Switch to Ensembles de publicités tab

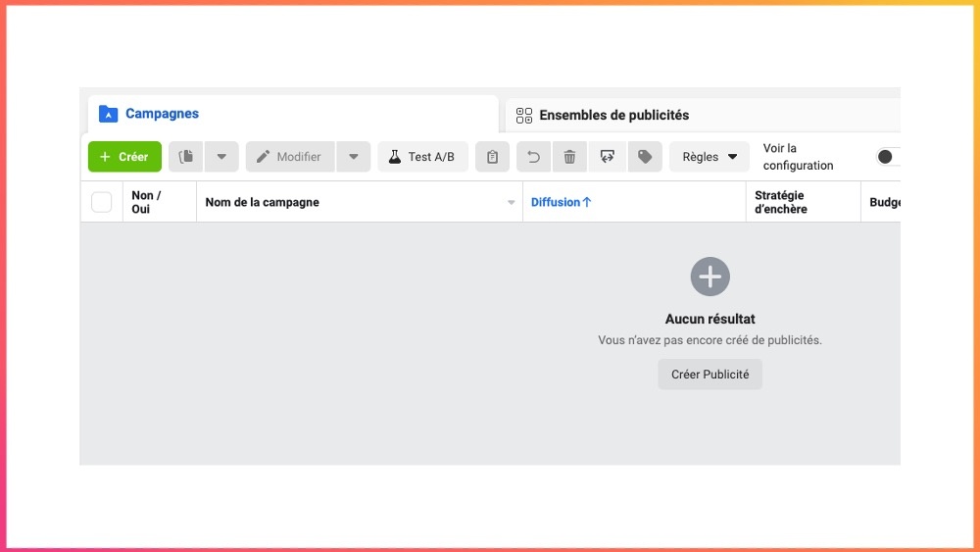pyautogui.click(x=703, y=115)
